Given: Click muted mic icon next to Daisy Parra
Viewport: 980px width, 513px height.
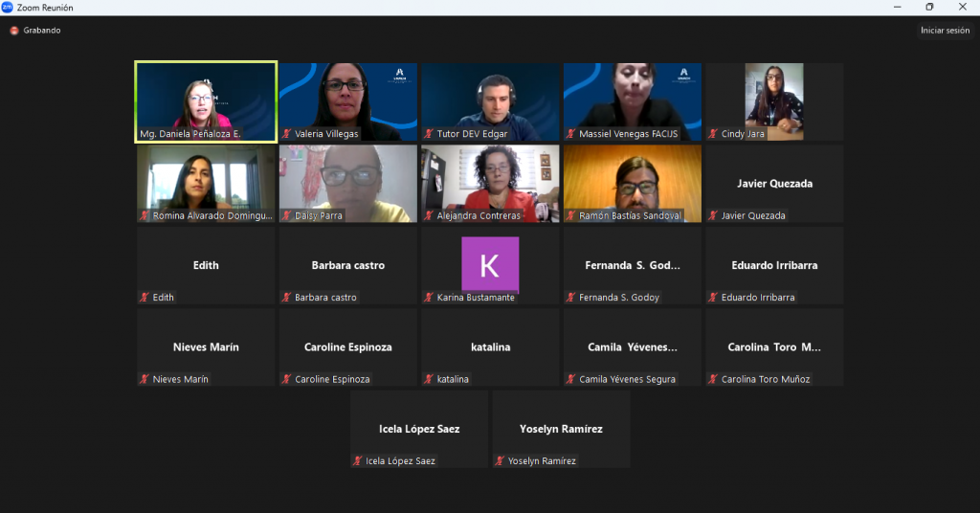Looking at the screenshot, I should [287, 216].
